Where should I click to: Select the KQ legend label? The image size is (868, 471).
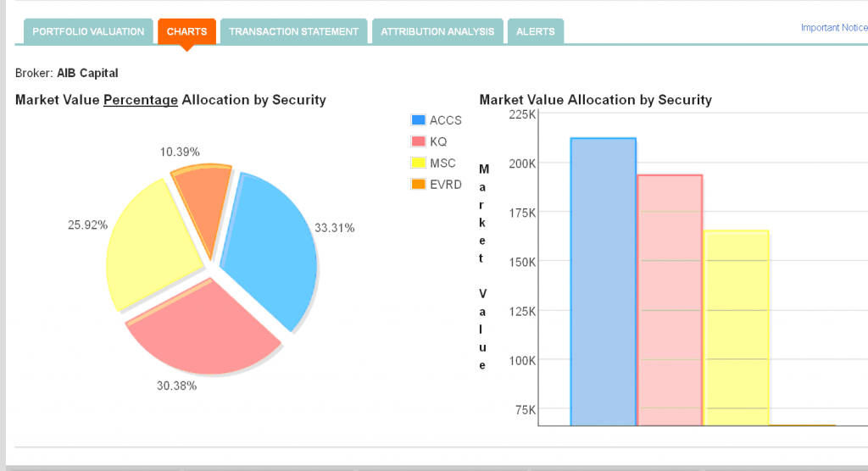click(438, 141)
